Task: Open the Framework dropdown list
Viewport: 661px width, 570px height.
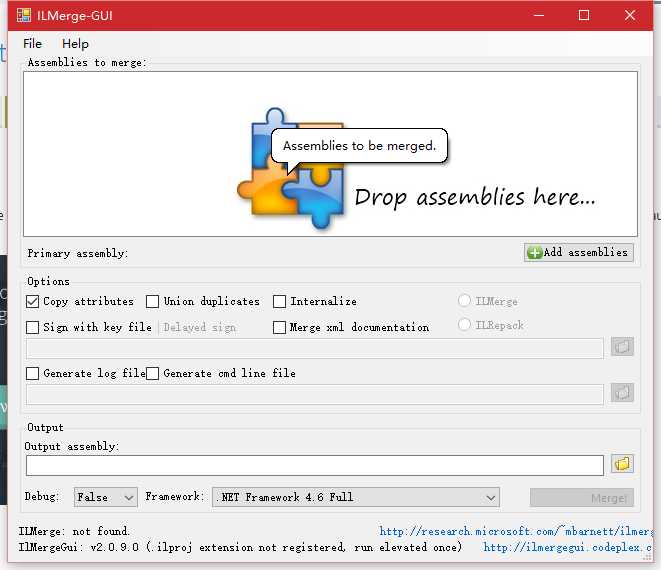Action: click(356, 497)
